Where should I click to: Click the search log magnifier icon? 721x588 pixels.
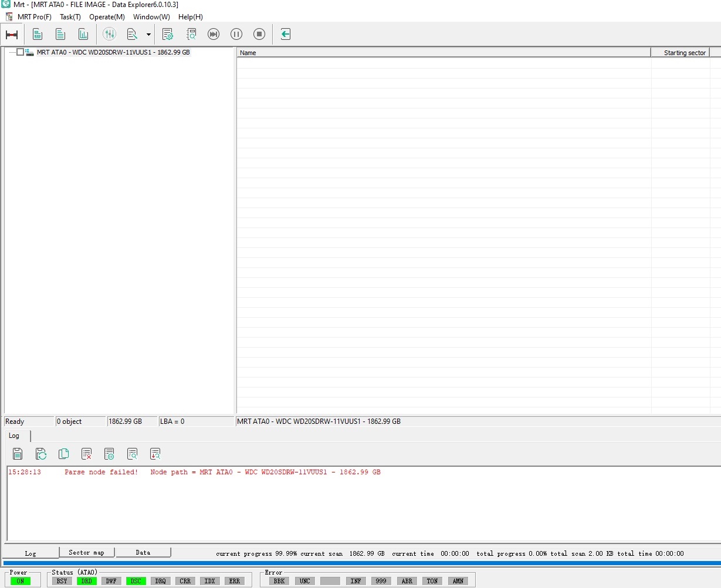132,454
